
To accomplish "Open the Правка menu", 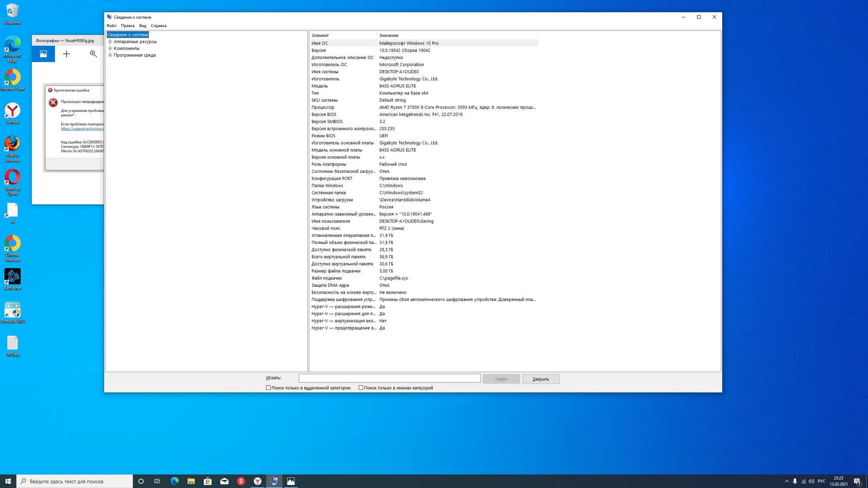I will click(x=128, y=26).
